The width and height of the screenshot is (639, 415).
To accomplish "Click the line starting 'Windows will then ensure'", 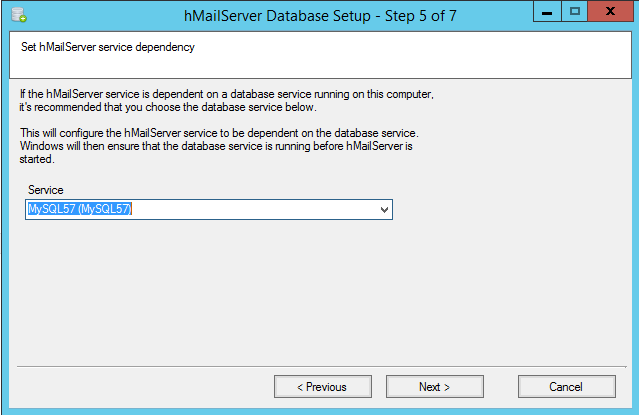I will click(216, 146).
